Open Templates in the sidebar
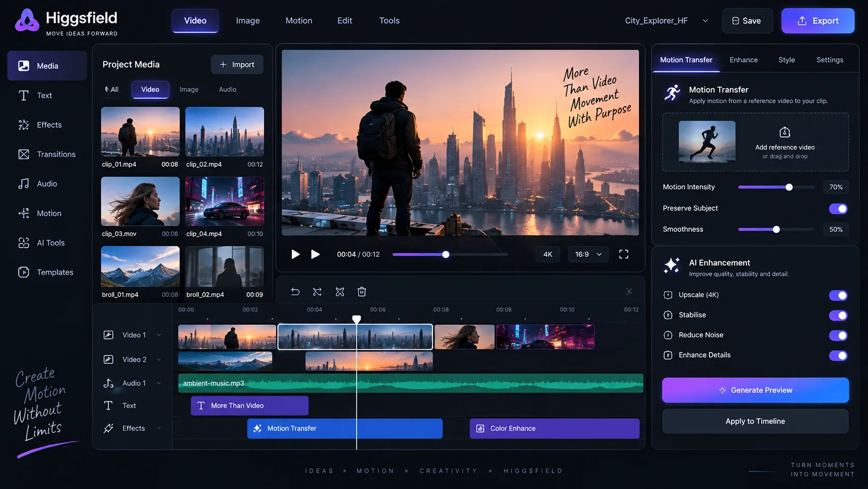This screenshot has height=489, width=868. [47, 272]
